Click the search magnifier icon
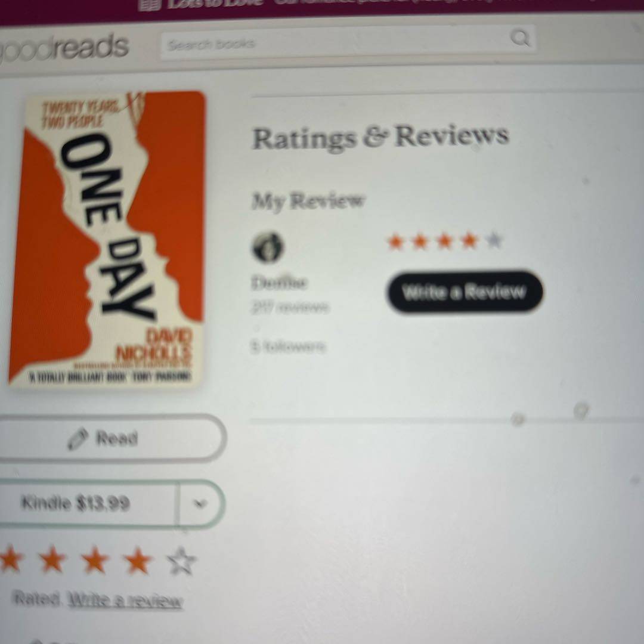Screen dimensions: 644x644 click(x=521, y=38)
